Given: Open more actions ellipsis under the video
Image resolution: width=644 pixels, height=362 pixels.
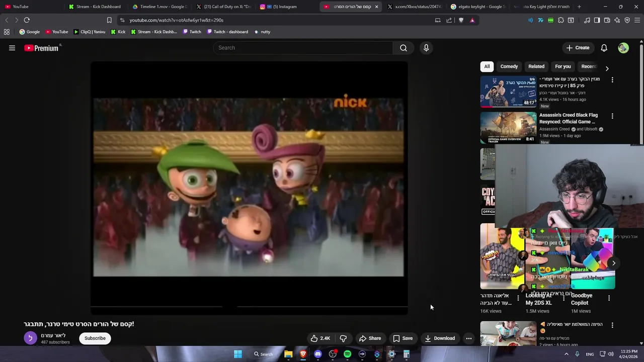Looking at the screenshot, I should tap(469, 338).
